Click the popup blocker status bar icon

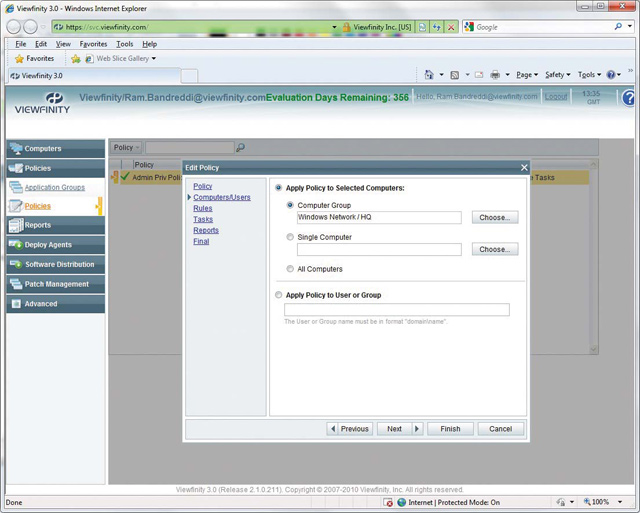point(388,502)
